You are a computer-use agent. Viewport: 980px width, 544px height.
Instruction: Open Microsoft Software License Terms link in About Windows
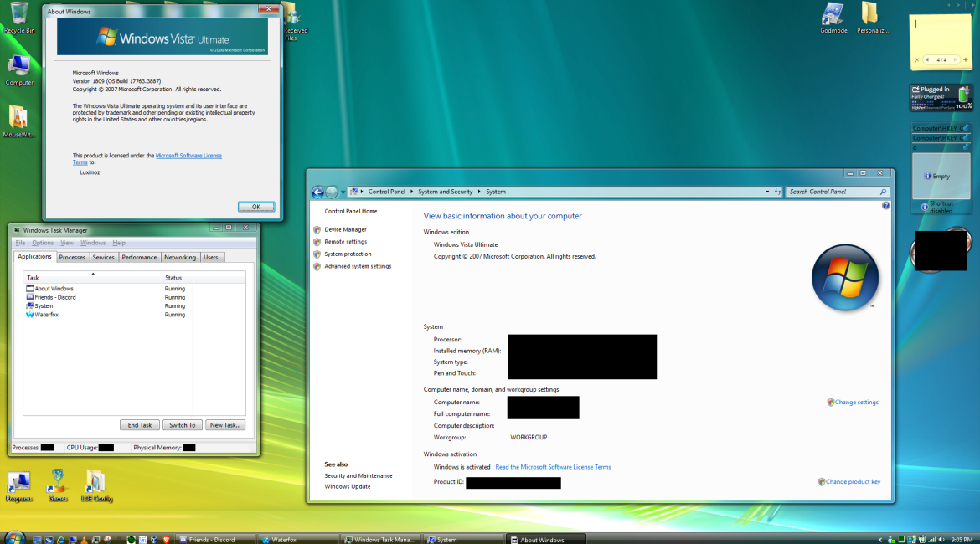(x=188, y=156)
